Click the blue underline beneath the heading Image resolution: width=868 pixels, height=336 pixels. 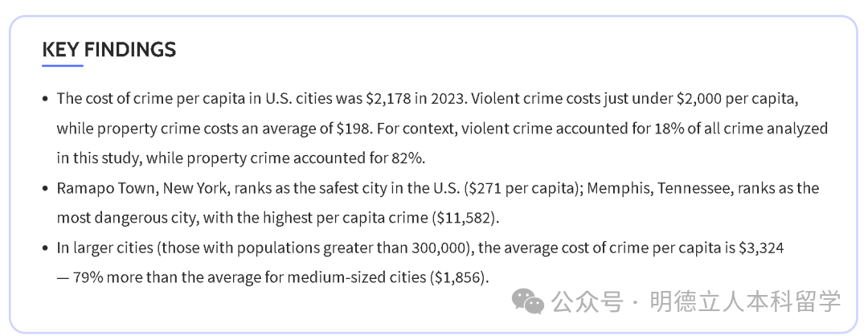pyautogui.click(x=63, y=65)
